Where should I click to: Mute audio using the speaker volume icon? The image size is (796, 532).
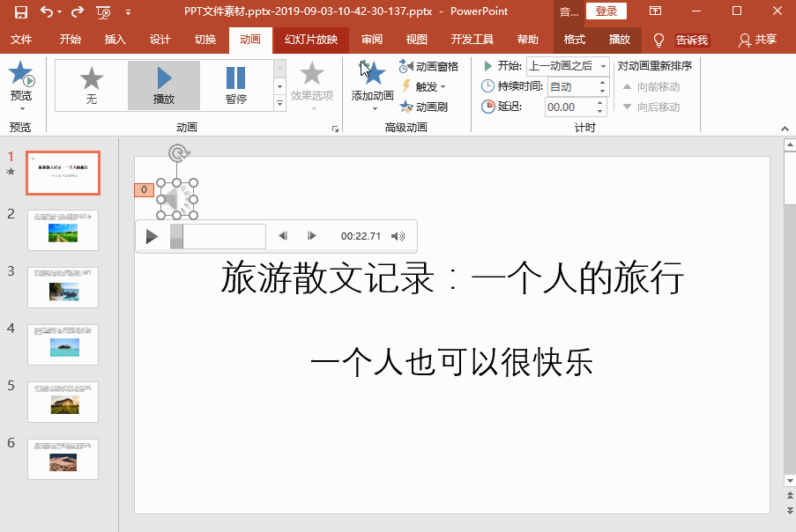[398, 236]
